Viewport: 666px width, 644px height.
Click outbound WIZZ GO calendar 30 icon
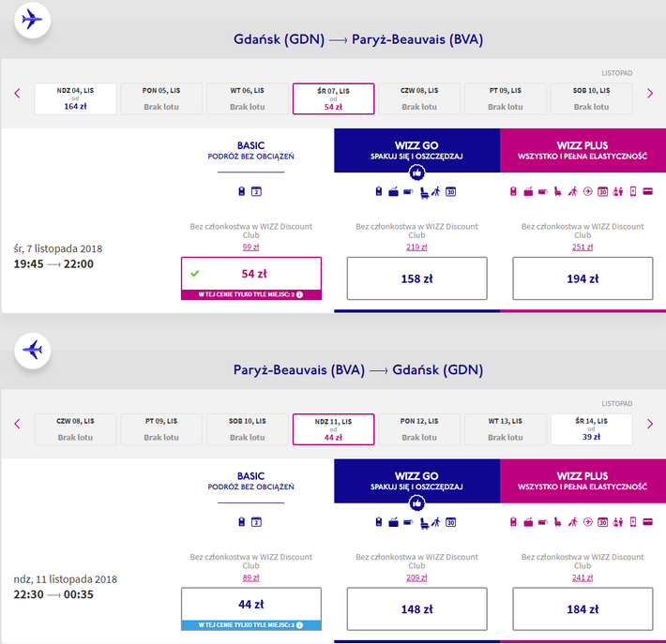pyautogui.click(x=450, y=192)
